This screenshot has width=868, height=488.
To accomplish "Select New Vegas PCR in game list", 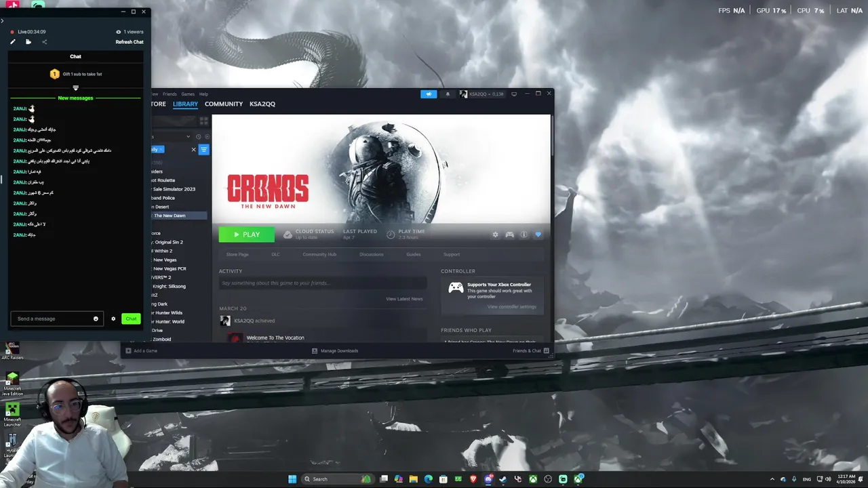I will pos(169,268).
